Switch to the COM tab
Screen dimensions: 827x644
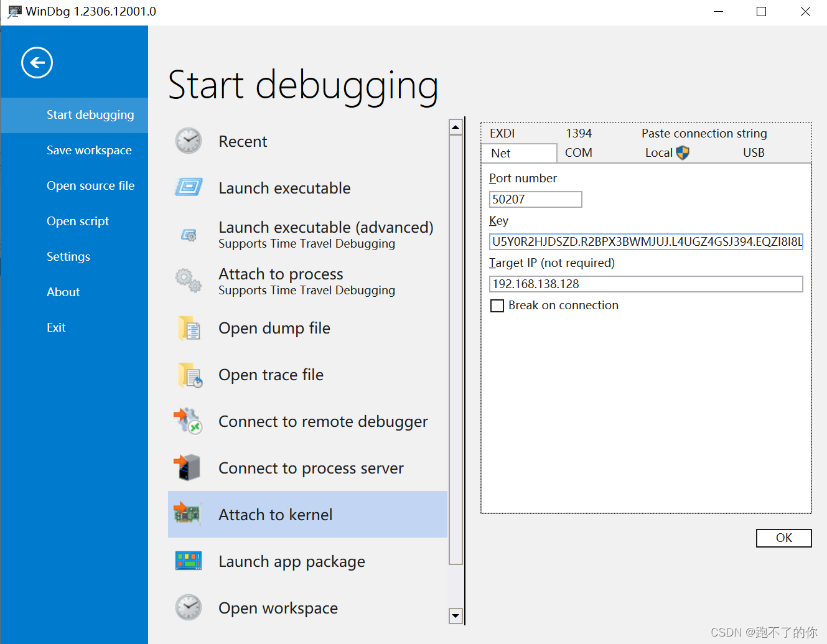coord(578,152)
